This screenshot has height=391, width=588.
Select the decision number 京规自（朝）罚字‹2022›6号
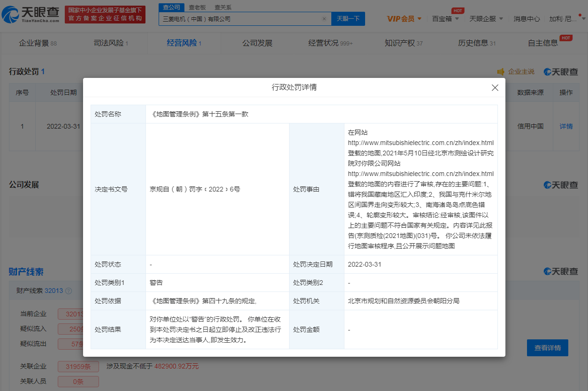[195, 189]
